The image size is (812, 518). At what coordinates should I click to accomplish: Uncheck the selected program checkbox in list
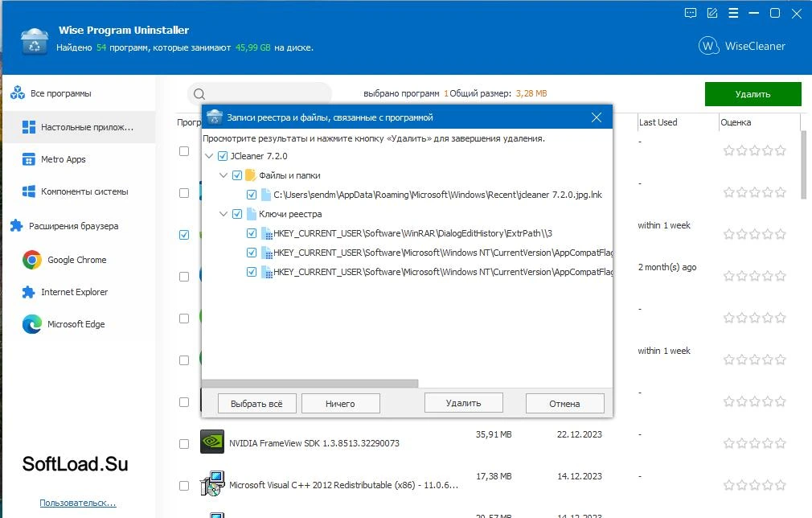pyautogui.click(x=184, y=235)
